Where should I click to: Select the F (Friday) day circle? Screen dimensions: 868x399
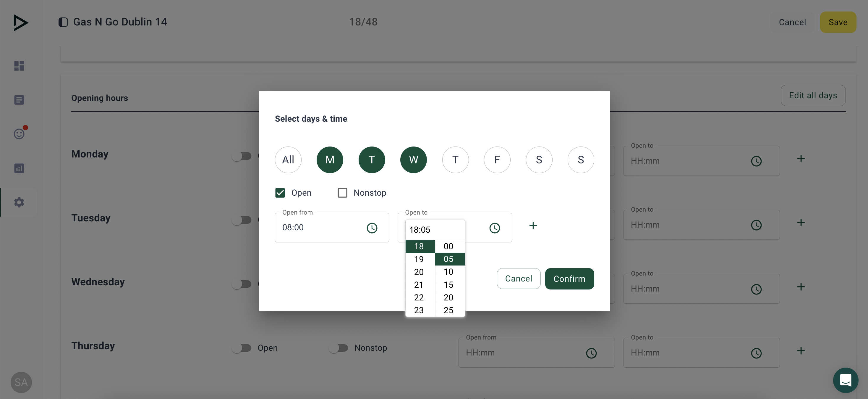click(497, 160)
